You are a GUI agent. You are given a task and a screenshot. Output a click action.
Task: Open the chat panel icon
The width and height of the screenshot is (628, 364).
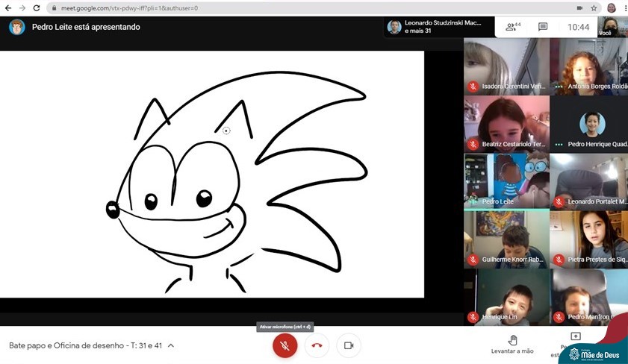pyautogui.click(x=543, y=27)
